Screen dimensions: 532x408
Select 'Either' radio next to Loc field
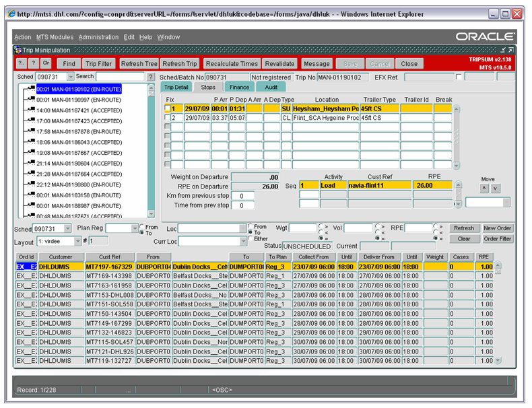tap(251, 238)
